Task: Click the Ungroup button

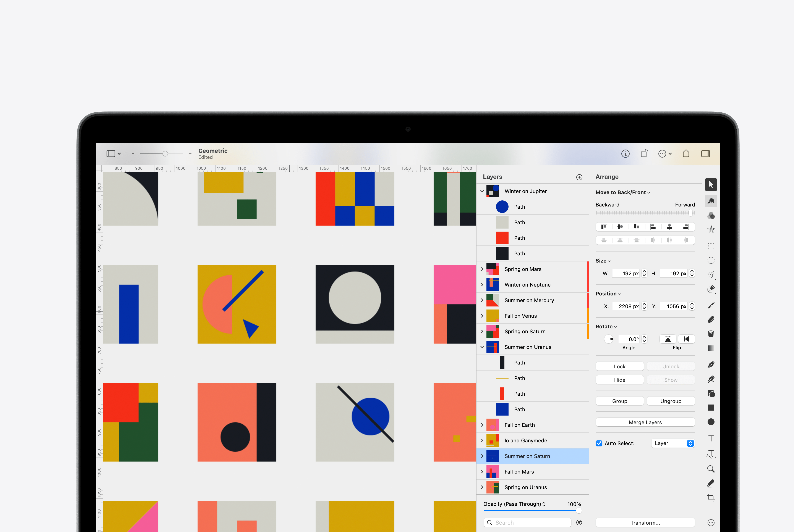Action: tap(670, 401)
